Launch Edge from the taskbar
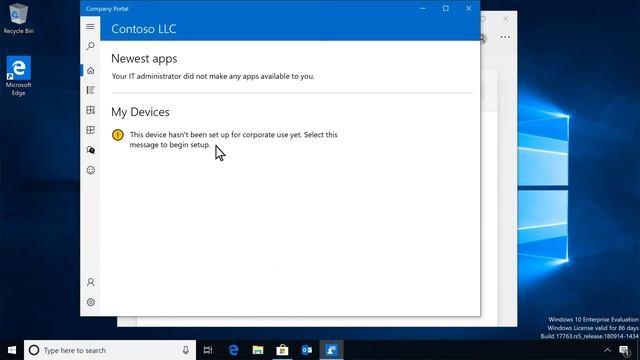The image size is (640, 360). (x=233, y=350)
